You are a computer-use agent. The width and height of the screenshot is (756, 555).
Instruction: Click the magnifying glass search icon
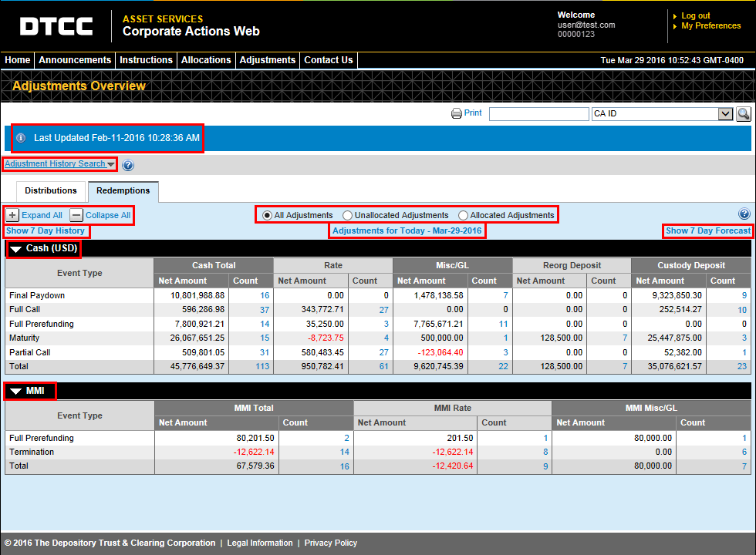(745, 113)
